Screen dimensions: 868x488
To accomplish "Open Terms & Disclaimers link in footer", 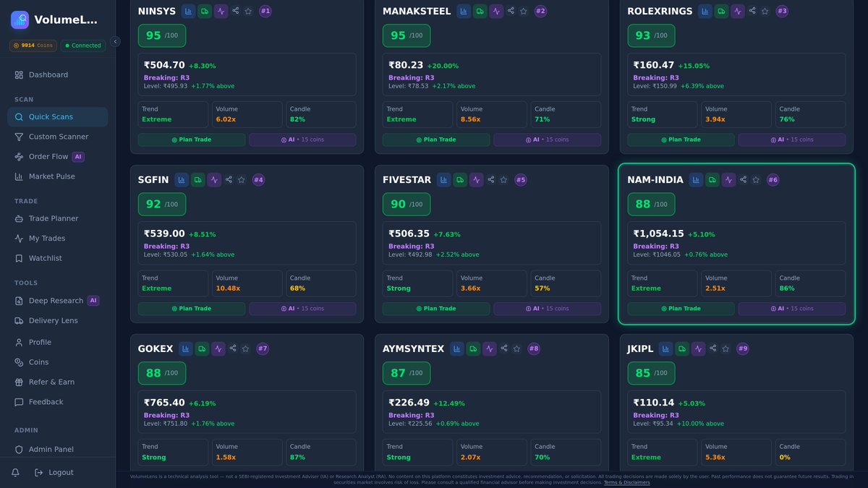I will tap(626, 482).
